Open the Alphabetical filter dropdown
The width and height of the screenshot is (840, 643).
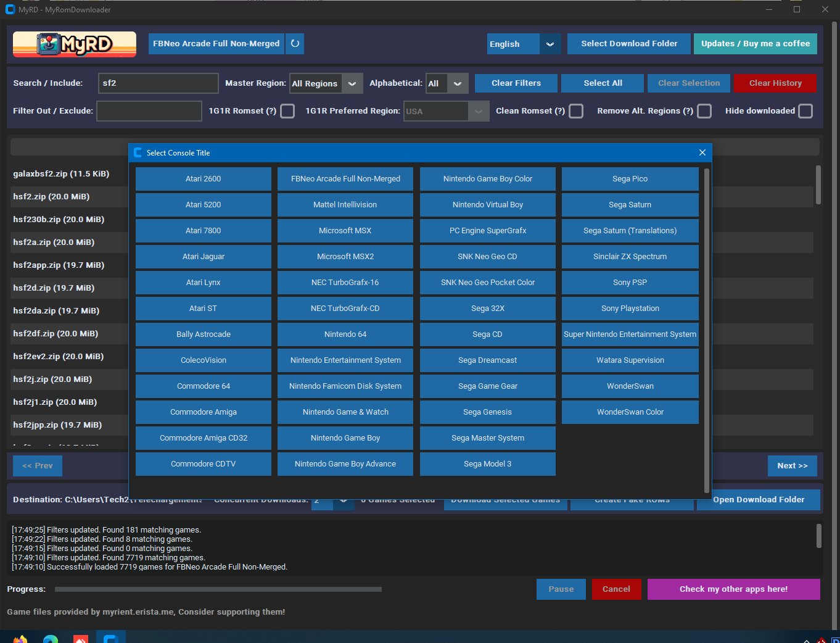pyautogui.click(x=457, y=83)
